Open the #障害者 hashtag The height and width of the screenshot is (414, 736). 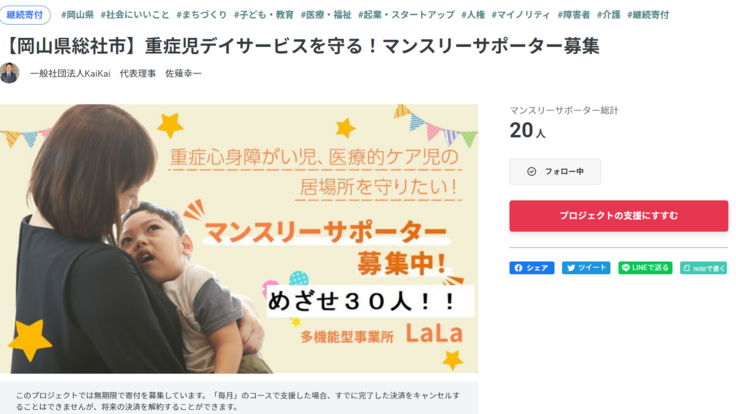(x=574, y=15)
